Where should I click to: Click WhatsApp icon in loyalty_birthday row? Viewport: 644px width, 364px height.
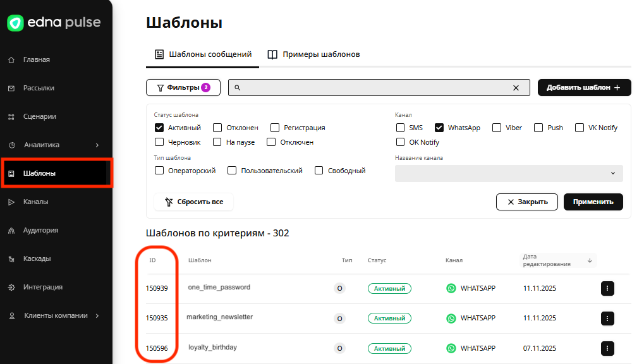[451, 348]
